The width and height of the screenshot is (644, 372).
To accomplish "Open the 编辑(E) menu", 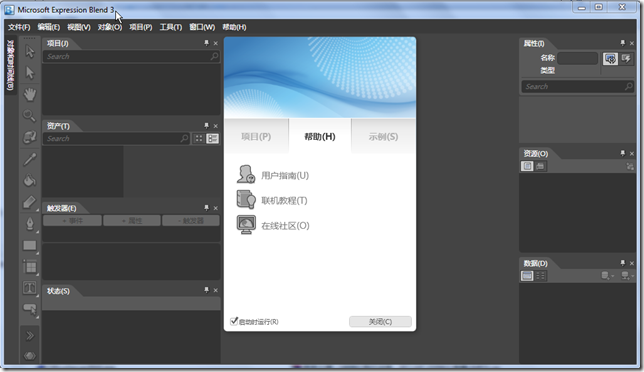I will tap(48, 27).
